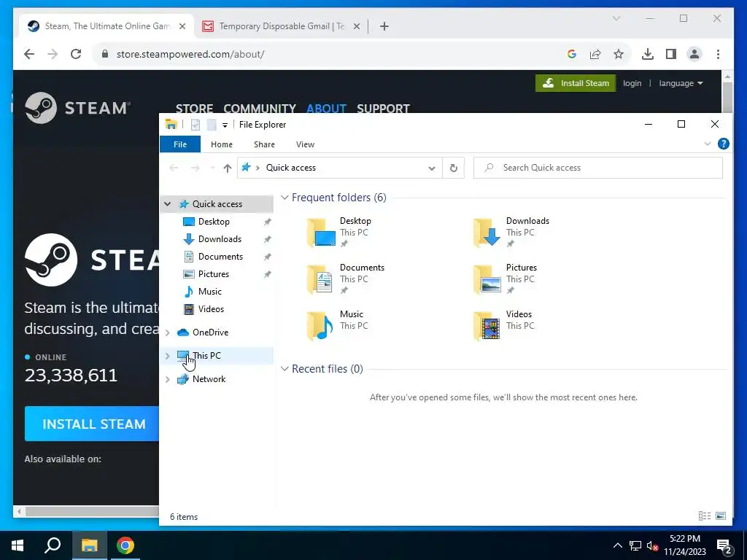Click the Up one level arrow
The image size is (747, 560).
[x=228, y=168]
